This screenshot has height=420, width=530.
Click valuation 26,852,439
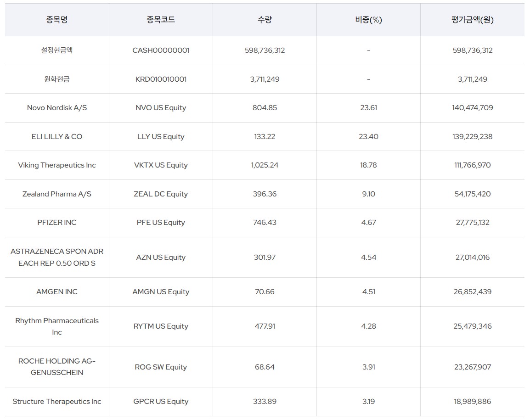(x=473, y=291)
